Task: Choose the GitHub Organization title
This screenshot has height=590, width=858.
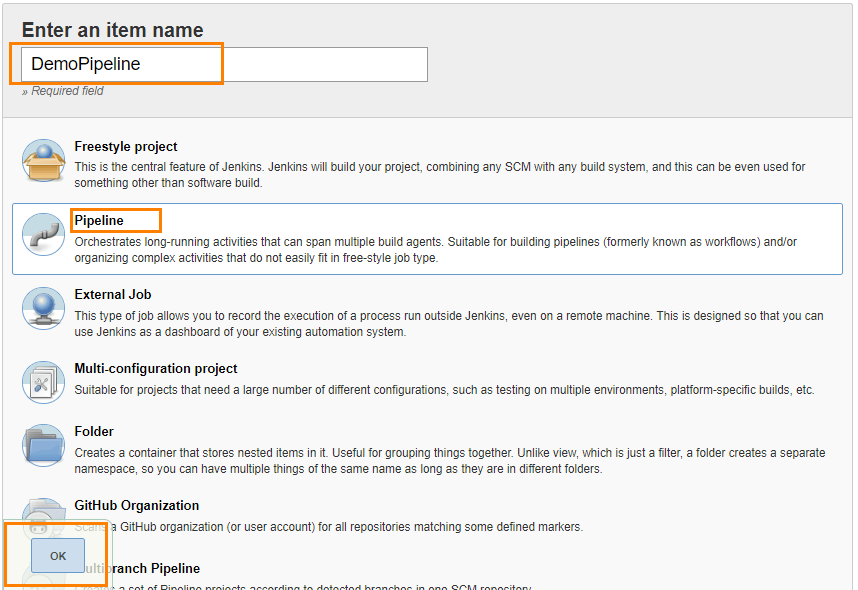Action: 137,506
